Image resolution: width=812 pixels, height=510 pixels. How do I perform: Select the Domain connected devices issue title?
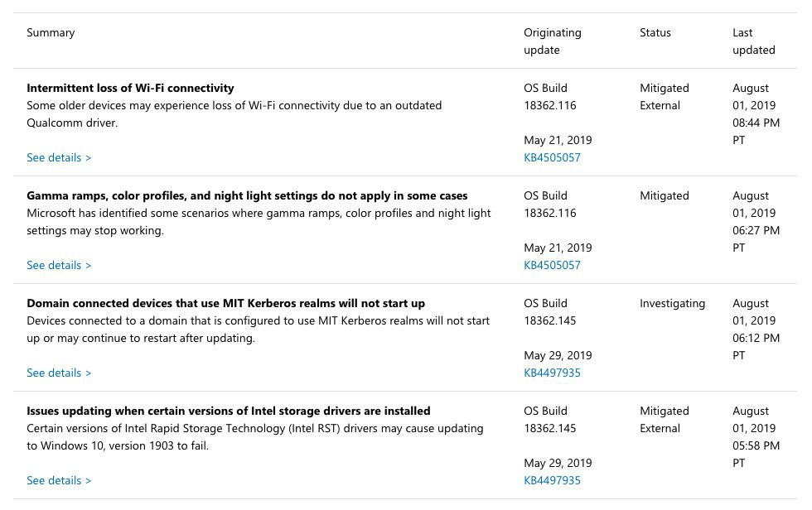[225, 303]
